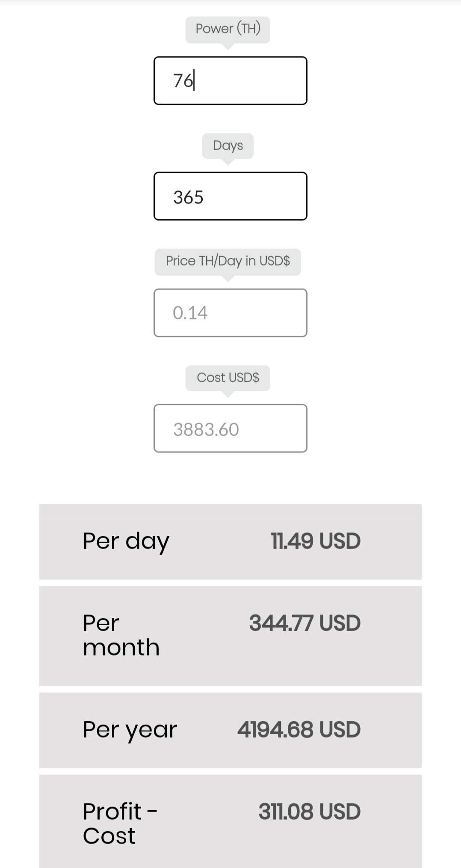Click the Per month label text
Screen dimensions: 461x868
121,635
